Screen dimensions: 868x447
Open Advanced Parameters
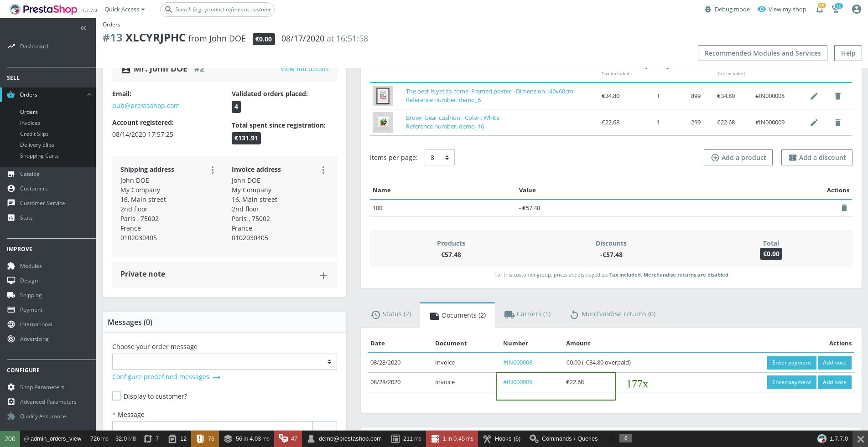[48, 402]
